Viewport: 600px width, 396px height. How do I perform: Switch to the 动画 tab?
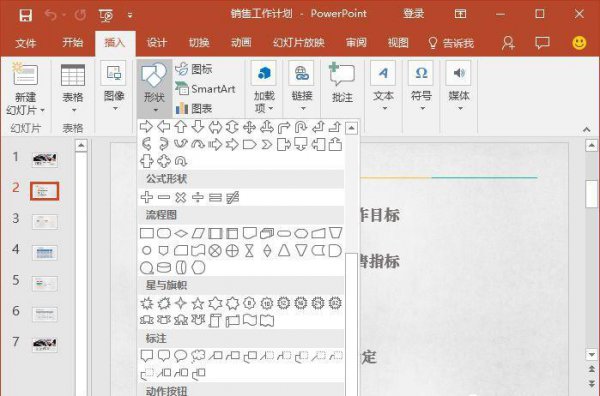click(x=241, y=42)
